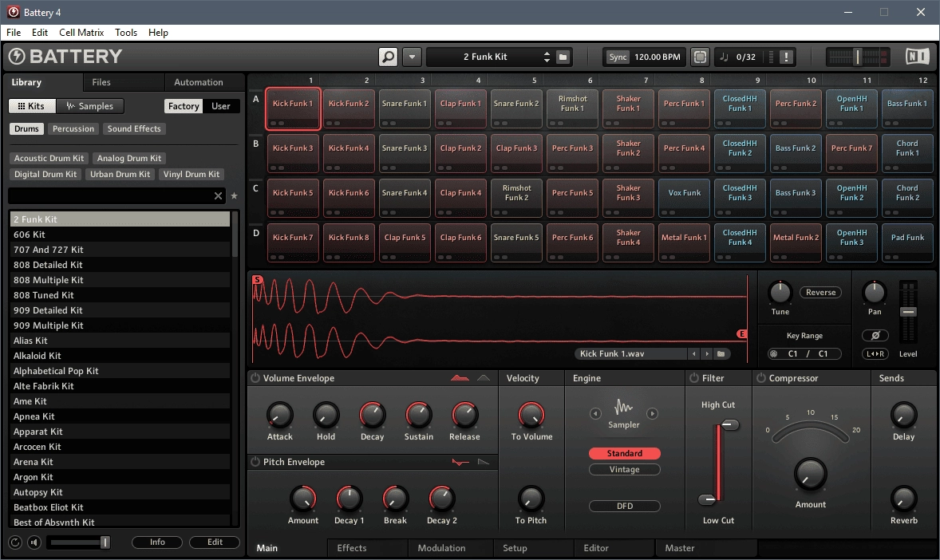
Task: Select the Kits browser button
Action: coord(32,106)
